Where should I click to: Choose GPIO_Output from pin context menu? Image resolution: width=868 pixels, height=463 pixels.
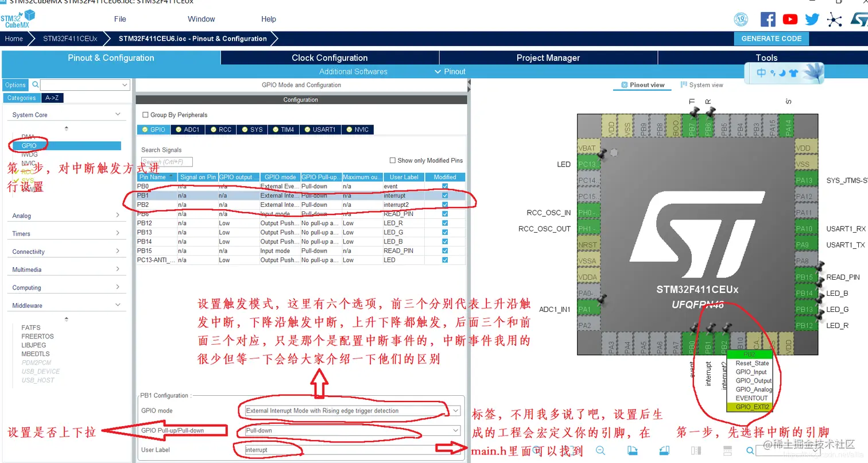point(753,381)
